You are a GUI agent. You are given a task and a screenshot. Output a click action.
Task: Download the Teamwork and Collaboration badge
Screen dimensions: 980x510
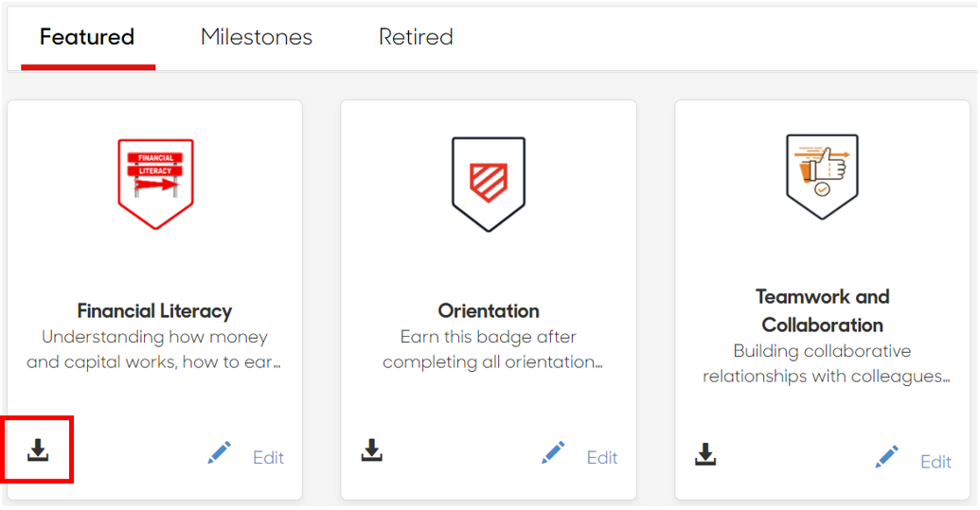click(x=705, y=454)
